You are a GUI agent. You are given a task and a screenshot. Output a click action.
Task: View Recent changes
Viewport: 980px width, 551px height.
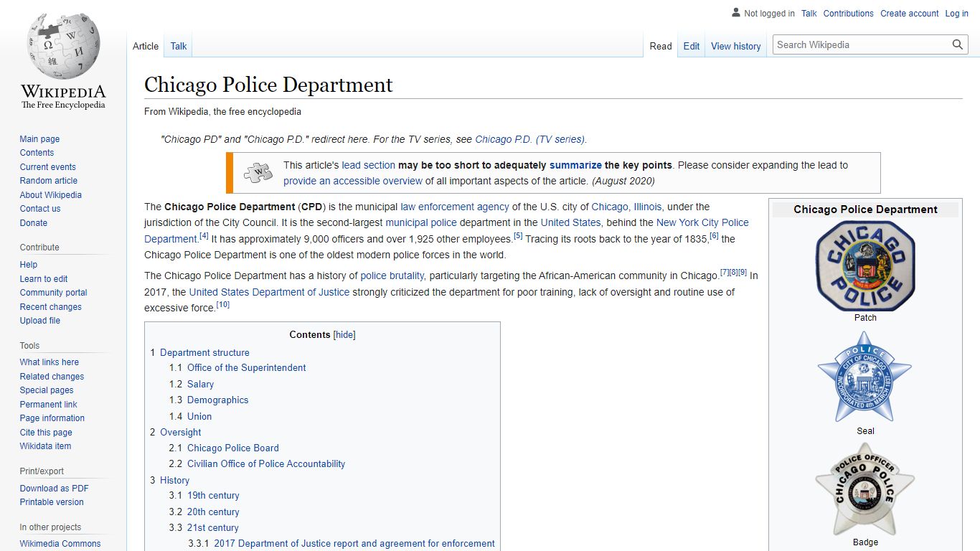click(x=51, y=307)
